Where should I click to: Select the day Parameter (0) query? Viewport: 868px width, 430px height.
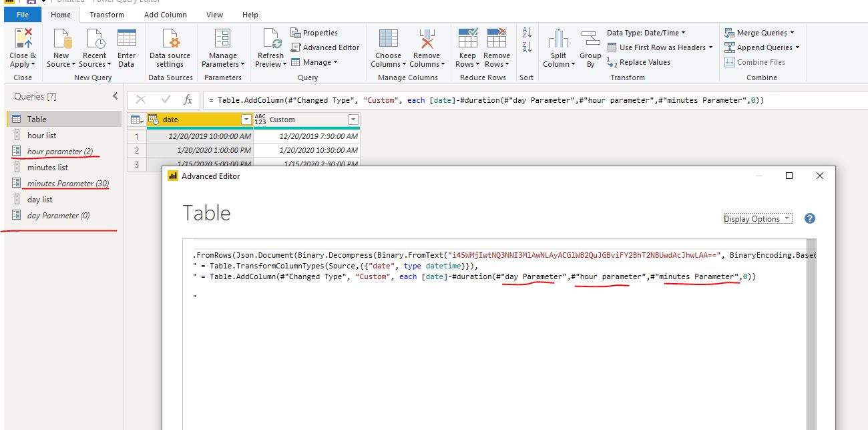pos(64,215)
